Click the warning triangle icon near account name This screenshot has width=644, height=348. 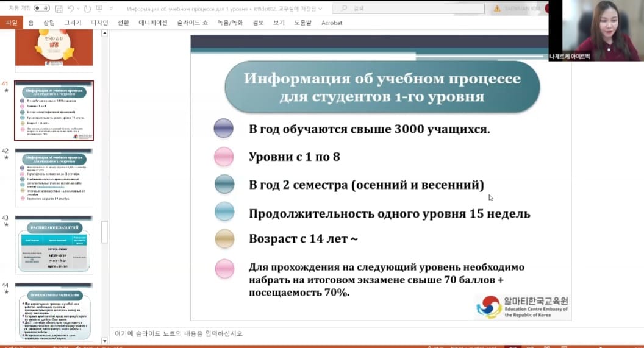click(498, 9)
